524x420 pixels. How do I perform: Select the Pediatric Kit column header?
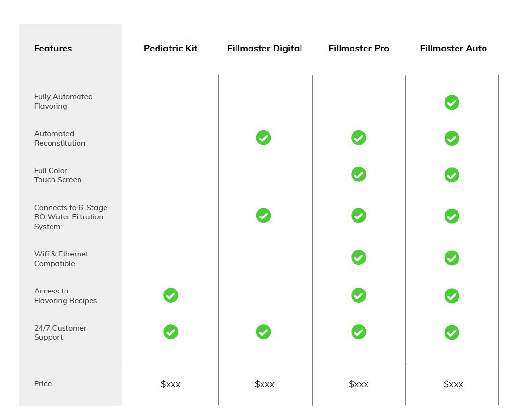point(170,49)
